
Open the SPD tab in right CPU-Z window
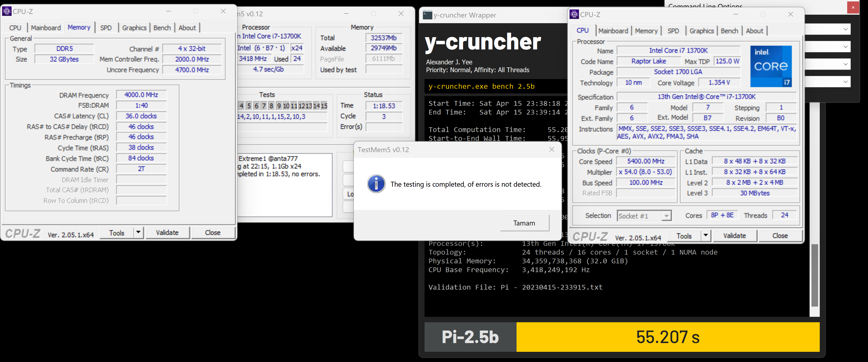click(x=673, y=31)
